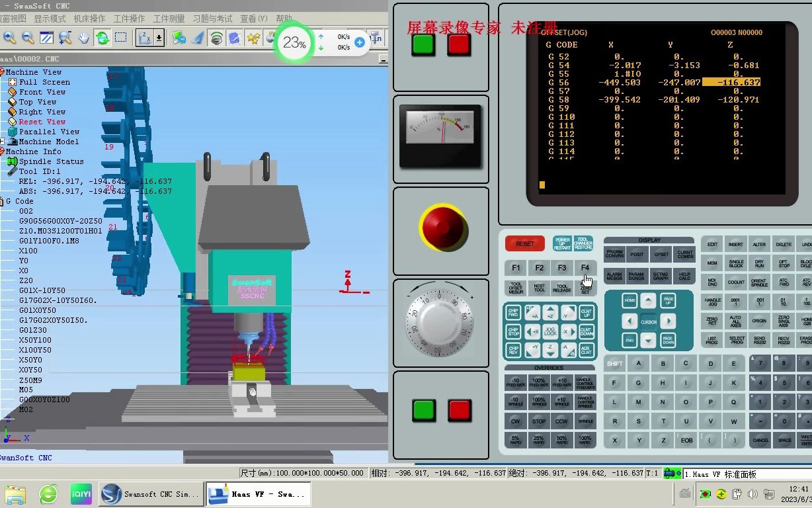
Task: Expand the Machine Model tree node
Action: [2, 142]
